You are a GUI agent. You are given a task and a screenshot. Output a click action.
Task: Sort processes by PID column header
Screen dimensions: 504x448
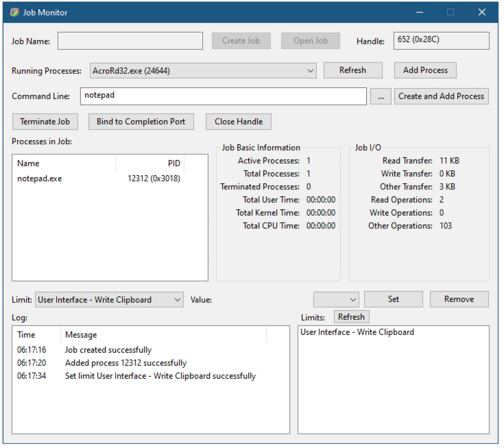click(150, 163)
